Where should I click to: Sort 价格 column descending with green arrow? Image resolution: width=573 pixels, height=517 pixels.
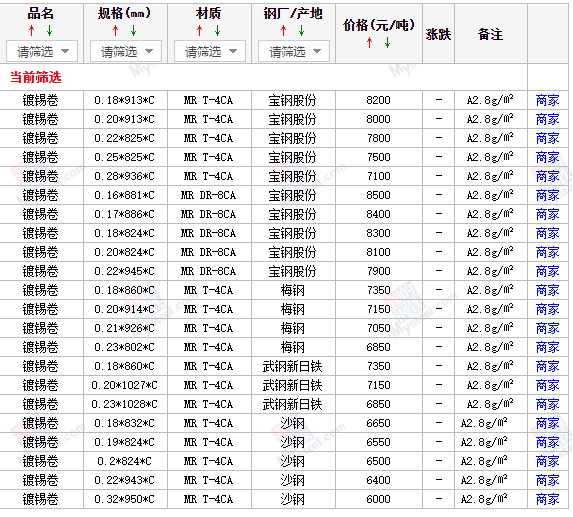click(x=387, y=42)
